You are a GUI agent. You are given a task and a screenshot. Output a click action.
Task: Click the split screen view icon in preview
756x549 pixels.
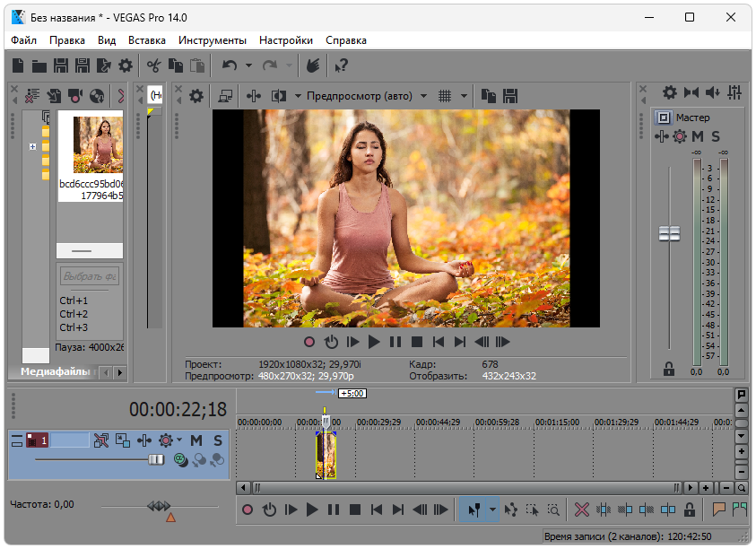pos(278,95)
